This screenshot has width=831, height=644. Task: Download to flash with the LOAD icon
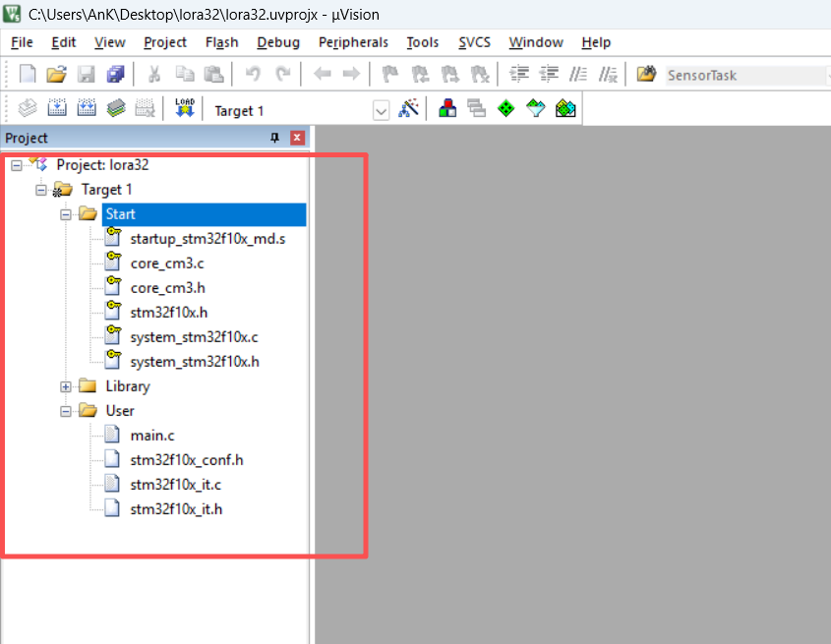point(185,108)
